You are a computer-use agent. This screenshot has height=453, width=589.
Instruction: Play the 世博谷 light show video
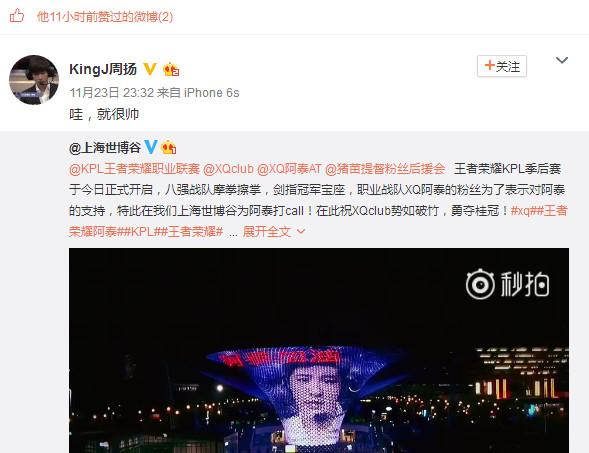point(319,350)
